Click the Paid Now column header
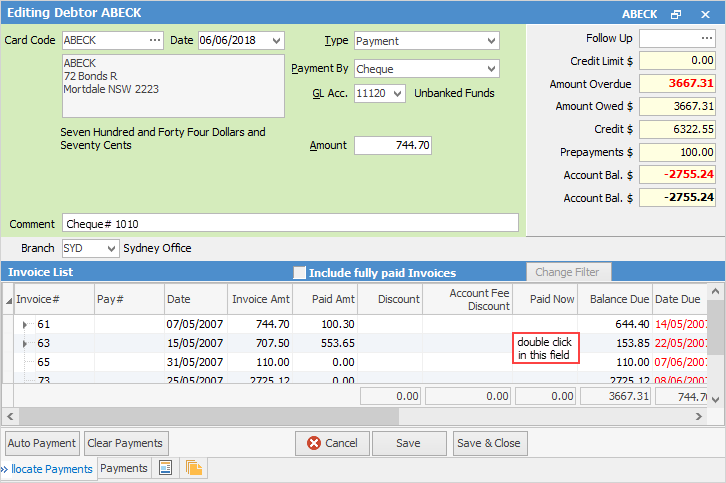Image resolution: width=726 pixels, height=483 pixels. tap(545, 299)
